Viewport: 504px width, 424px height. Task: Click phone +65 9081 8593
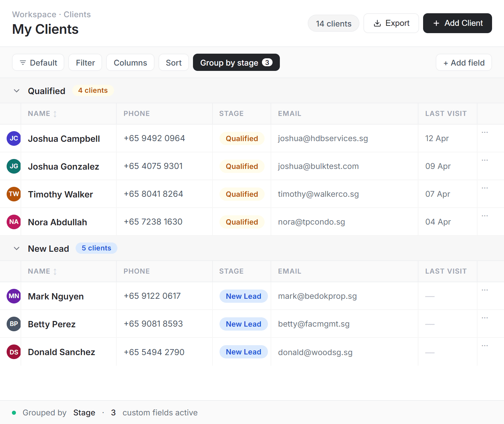click(x=153, y=324)
